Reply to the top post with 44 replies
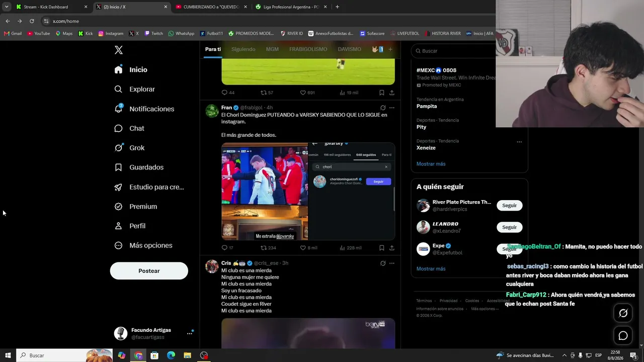Viewport: 644px width, 362px height. point(228,93)
